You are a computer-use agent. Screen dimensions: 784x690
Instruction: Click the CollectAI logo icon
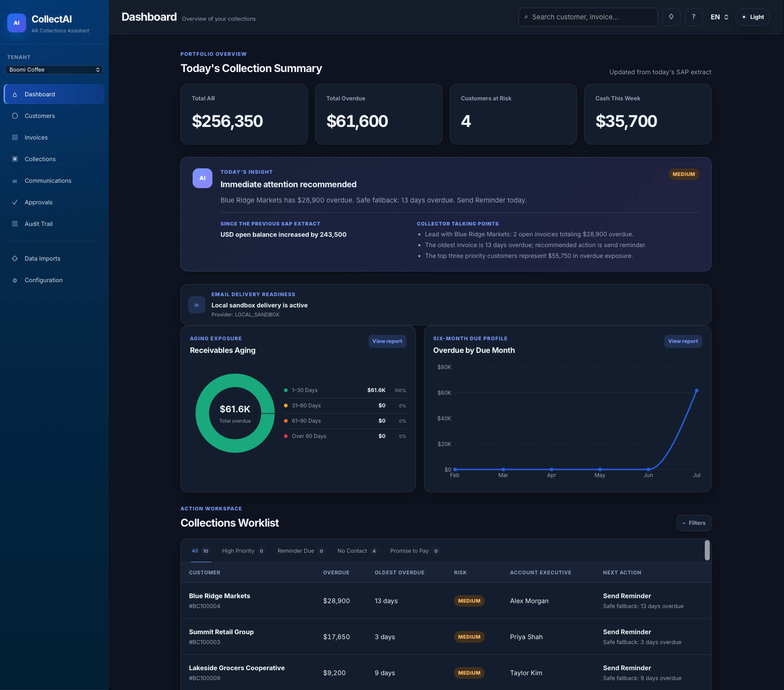point(17,23)
